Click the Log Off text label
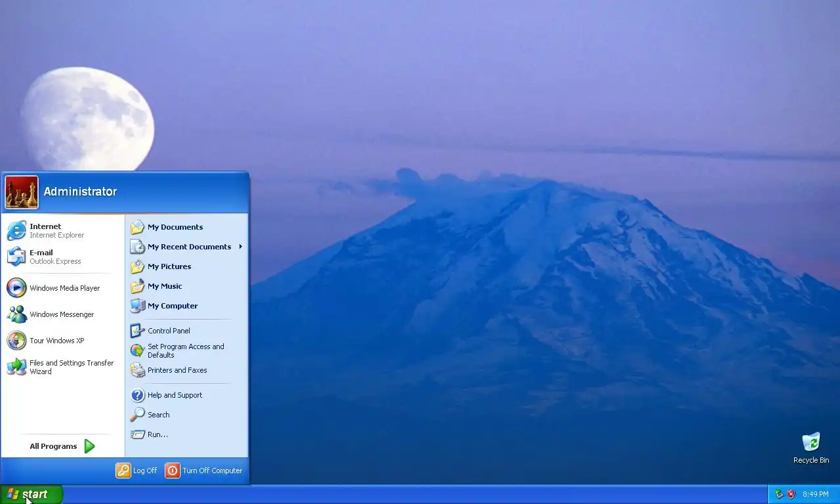Viewport: 840px width, 504px height. tap(145, 471)
